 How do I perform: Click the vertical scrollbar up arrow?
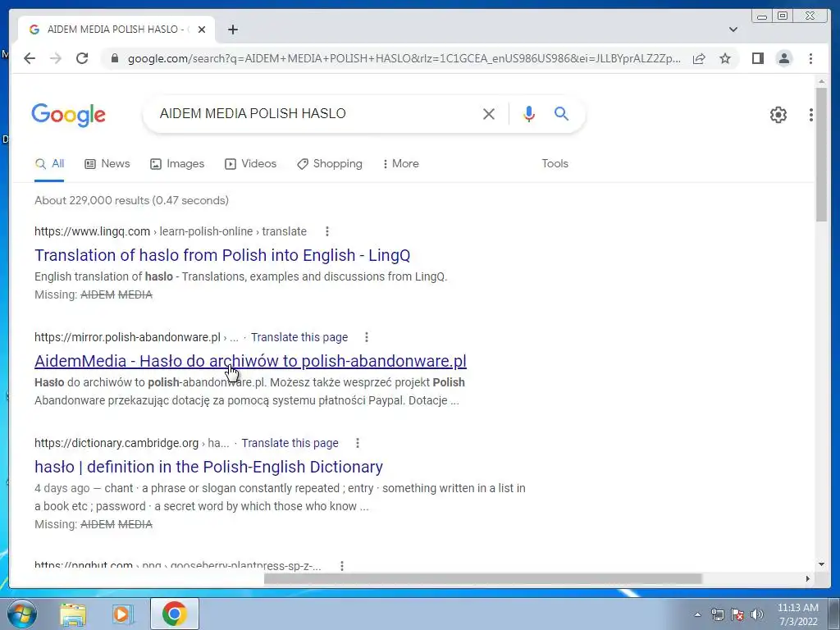pos(821,81)
